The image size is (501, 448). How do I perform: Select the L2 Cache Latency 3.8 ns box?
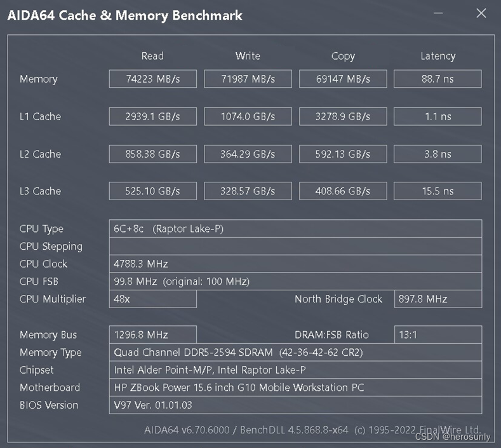pyautogui.click(x=438, y=154)
